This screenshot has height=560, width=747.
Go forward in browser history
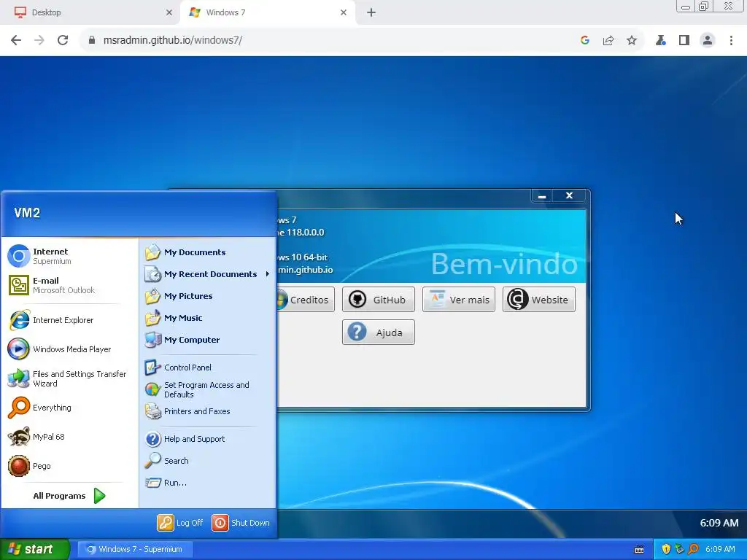tap(39, 40)
